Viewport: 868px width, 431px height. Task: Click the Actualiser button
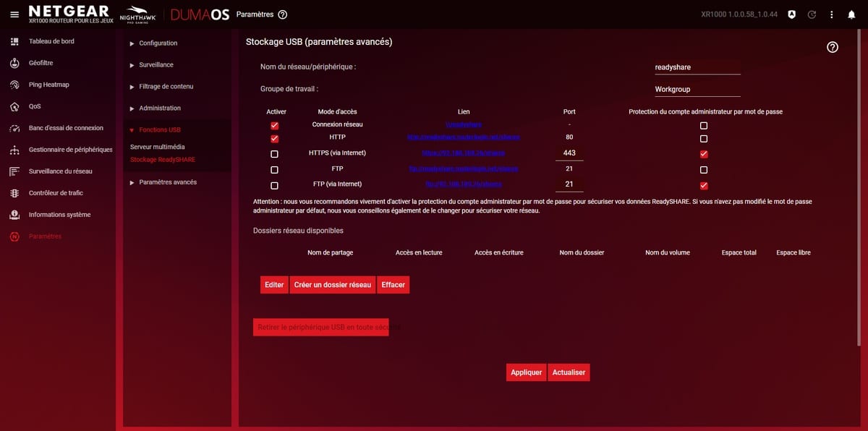569,372
